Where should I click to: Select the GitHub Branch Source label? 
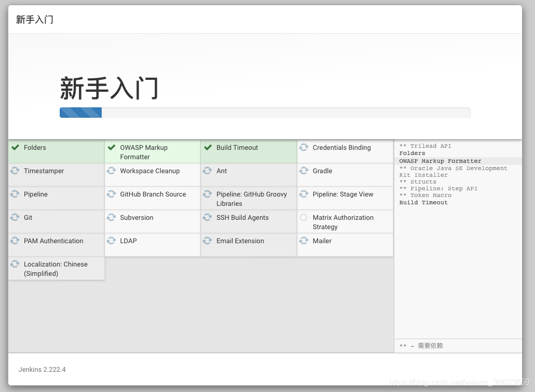point(153,194)
